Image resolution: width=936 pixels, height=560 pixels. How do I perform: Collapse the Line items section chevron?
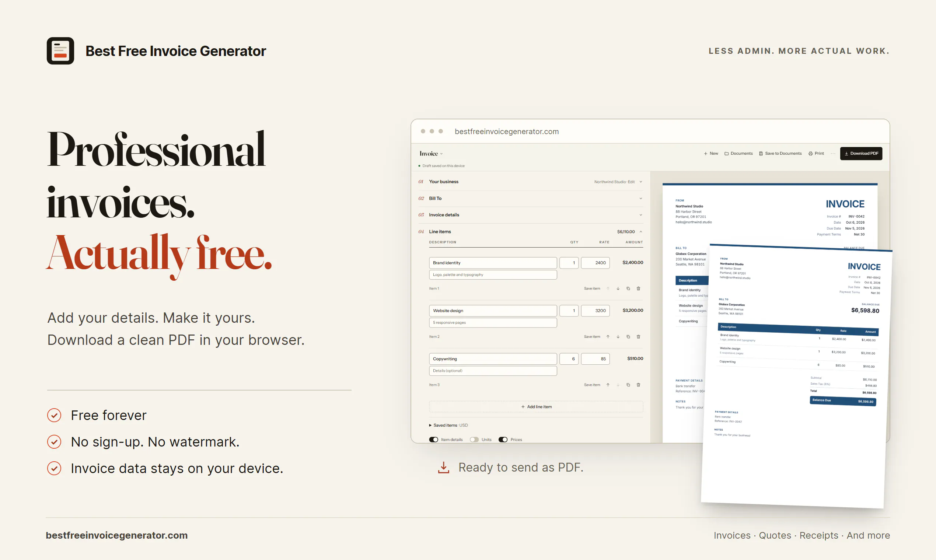640,232
